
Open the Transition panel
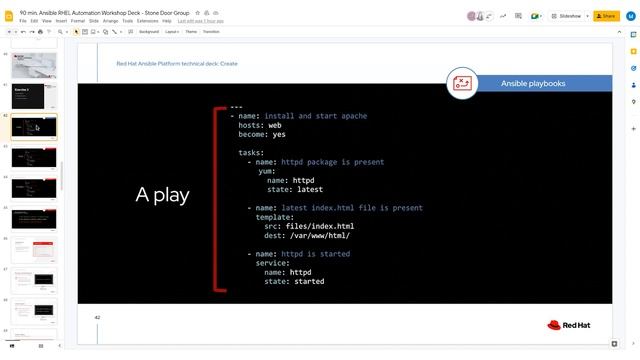(211, 31)
